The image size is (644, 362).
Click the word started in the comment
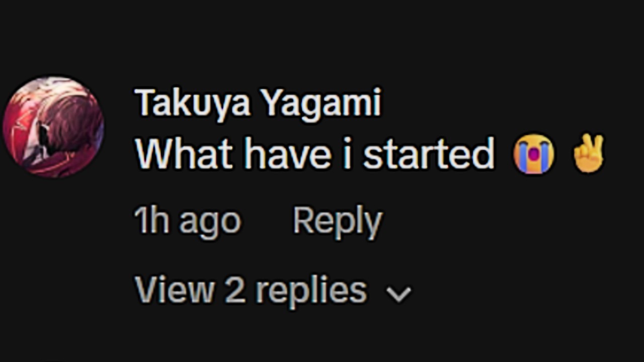(429, 153)
